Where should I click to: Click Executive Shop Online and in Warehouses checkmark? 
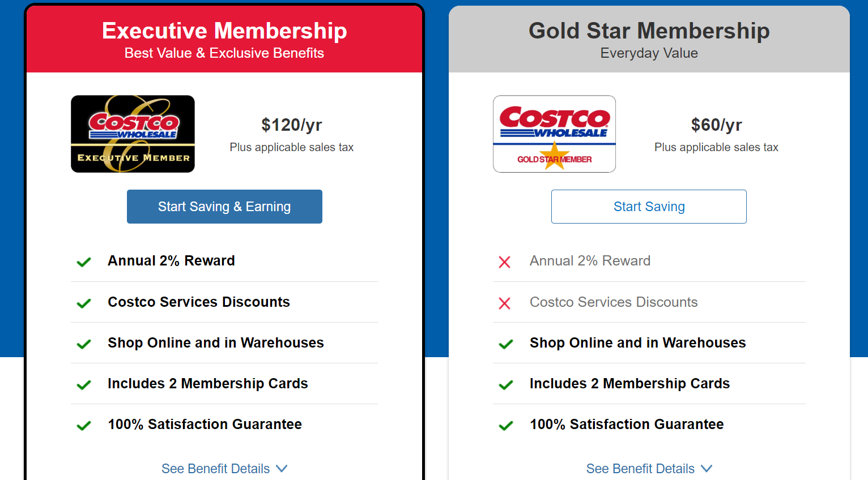(x=84, y=344)
